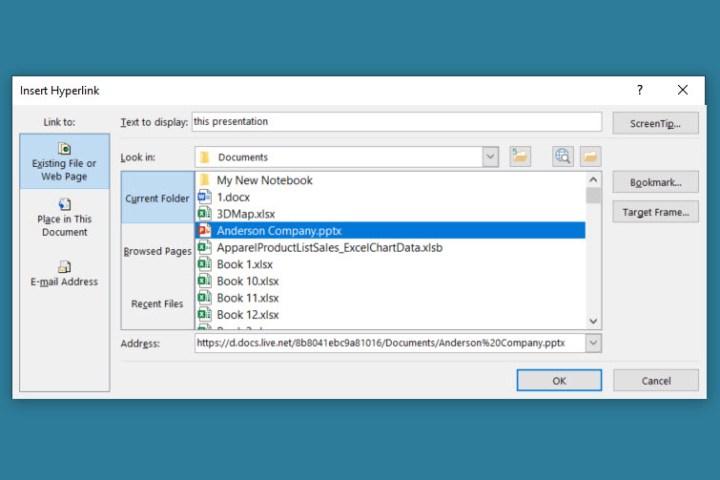Open the Address dropdown arrow
Image resolution: width=720 pixels, height=480 pixels.
point(593,343)
